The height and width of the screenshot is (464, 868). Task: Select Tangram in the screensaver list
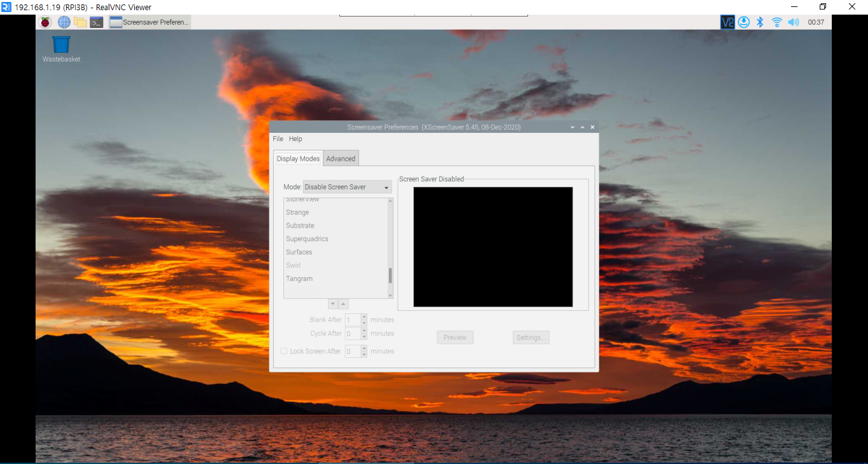pos(337,278)
